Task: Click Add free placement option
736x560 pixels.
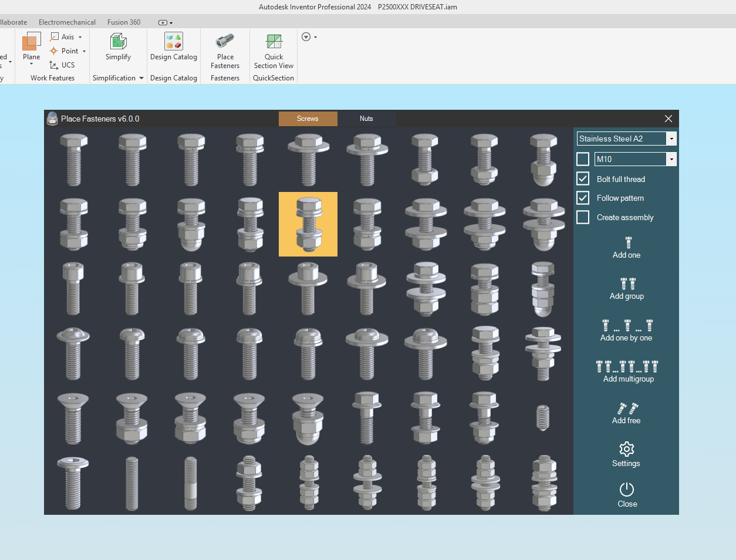Action: tap(627, 409)
